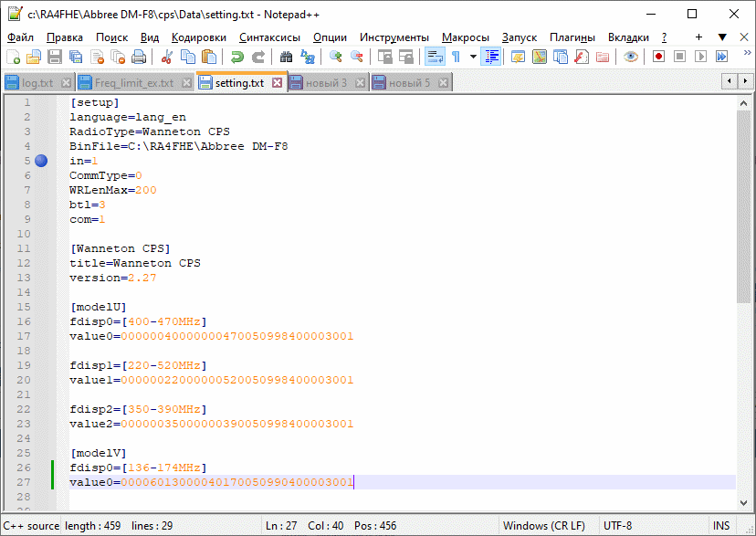This screenshot has height=536, width=756.
Task: Close current document toolbar icon
Action: coord(97,57)
